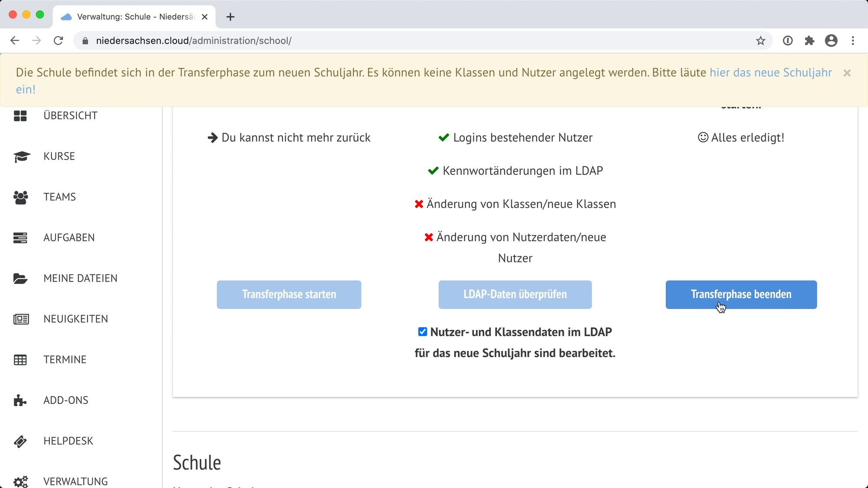
Task: Open Chrome extensions puzzle icon
Action: tap(809, 41)
